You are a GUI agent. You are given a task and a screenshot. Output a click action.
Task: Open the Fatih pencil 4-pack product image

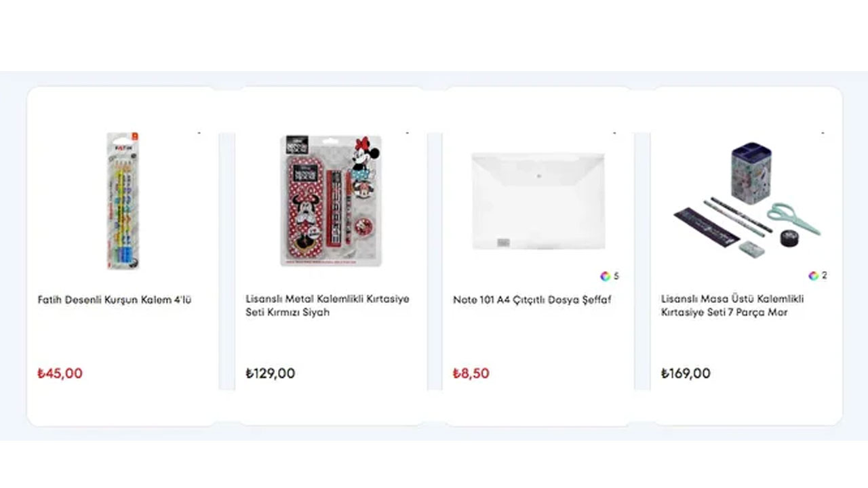click(123, 201)
